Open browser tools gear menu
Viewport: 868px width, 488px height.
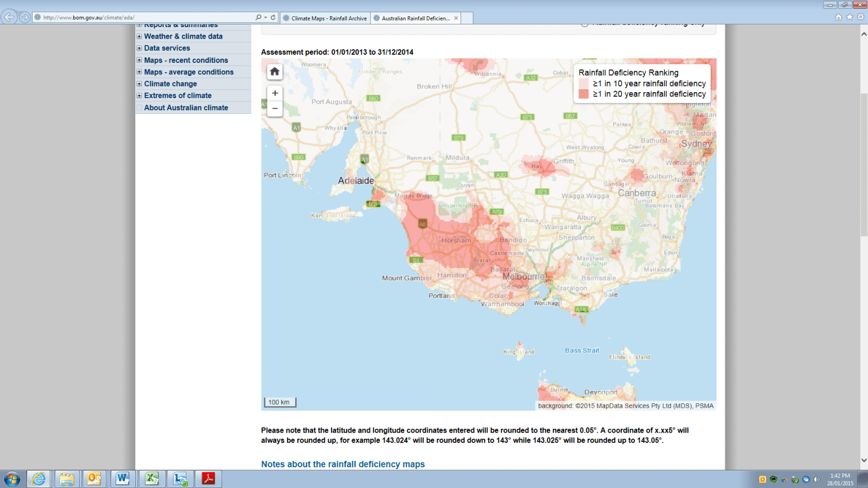pos(860,17)
